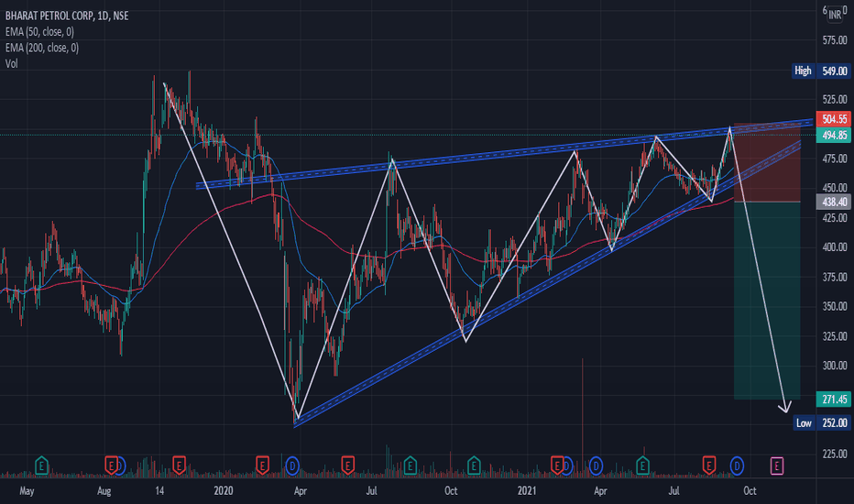The height and width of the screenshot is (504, 854).
Task: Click the green 271.45 target price label
Action: [834, 400]
